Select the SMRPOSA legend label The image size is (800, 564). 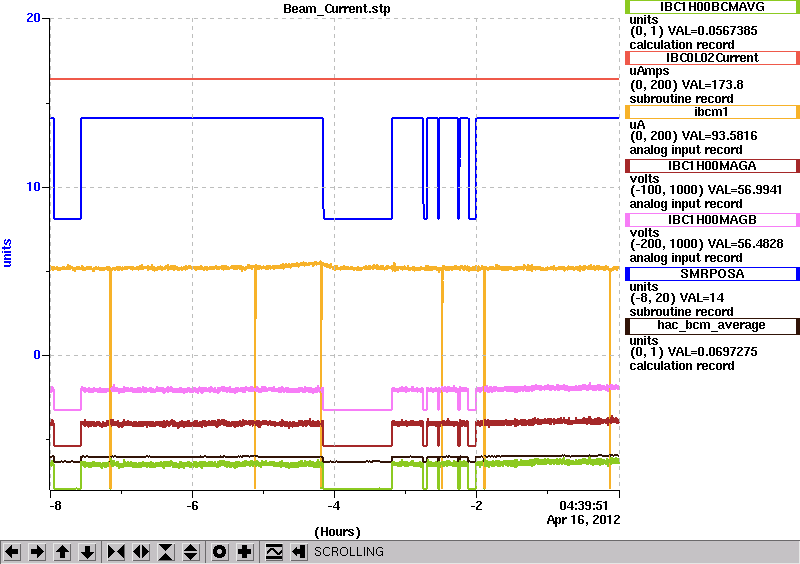point(712,274)
